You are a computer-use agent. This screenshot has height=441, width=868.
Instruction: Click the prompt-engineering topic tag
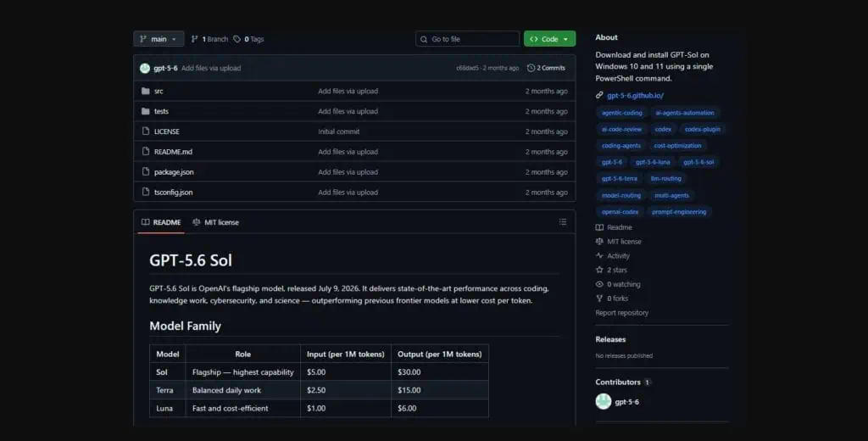[x=679, y=212]
